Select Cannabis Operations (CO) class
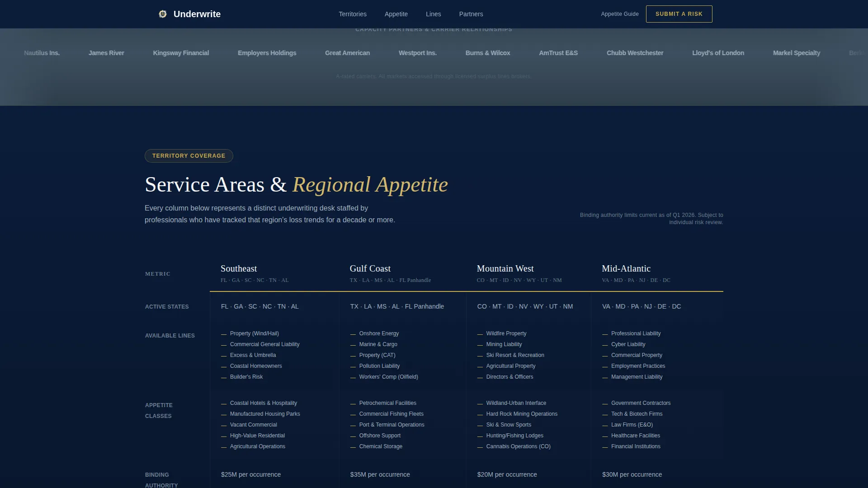The width and height of the screenshot is (868, 488). [x=519, y=446]
